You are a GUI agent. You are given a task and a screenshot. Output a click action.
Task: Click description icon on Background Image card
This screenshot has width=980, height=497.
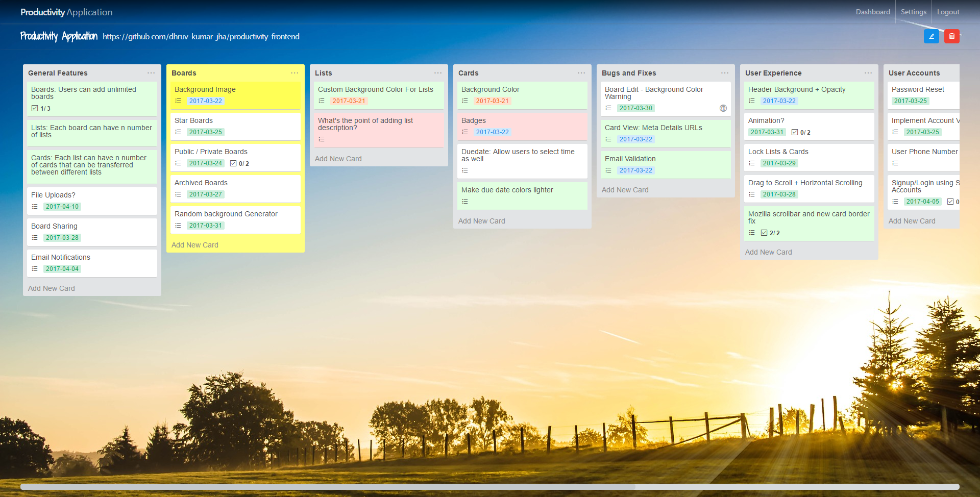pyautogui.click(x=178, y=101)
